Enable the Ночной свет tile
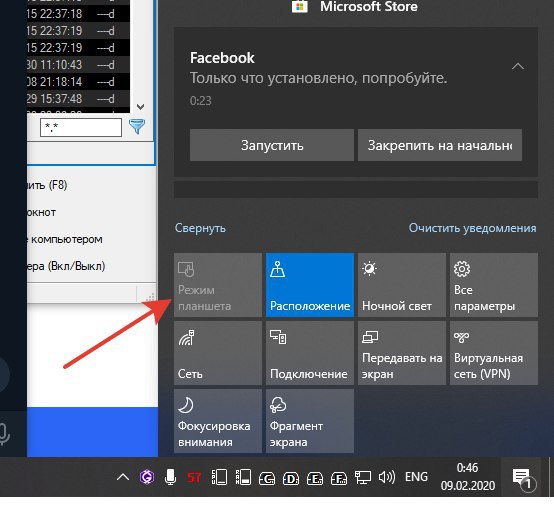This screenshot has width=554, height=517. point(402,285)
